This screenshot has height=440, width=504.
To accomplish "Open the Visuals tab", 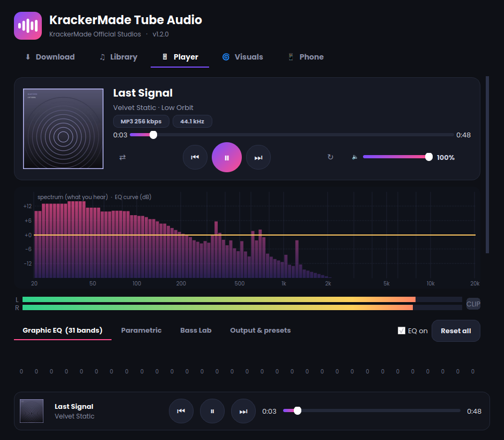I will tap(243, 57).
